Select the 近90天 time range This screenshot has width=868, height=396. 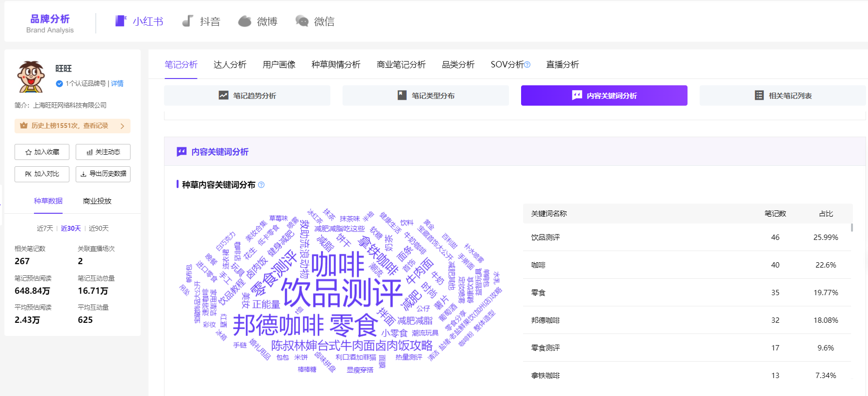98,228
